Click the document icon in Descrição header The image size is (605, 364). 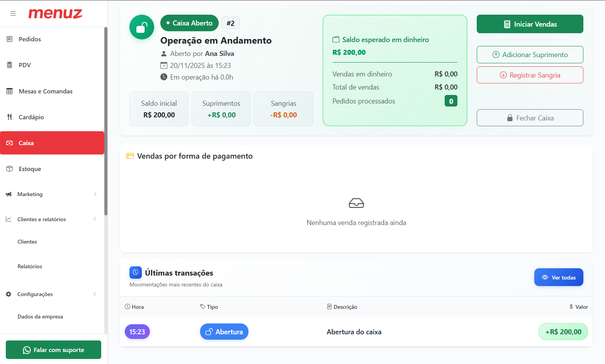tap(329, 306)
